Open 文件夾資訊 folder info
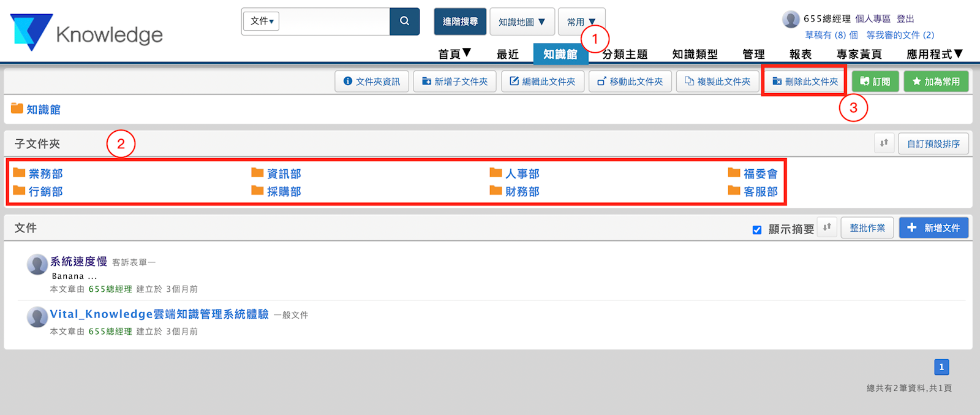Screen dimensions: 980x415 372,82
